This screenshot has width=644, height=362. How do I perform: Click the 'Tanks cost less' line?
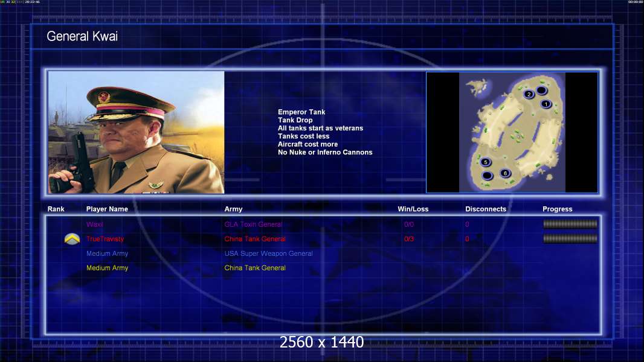click(x=303, y=136)
